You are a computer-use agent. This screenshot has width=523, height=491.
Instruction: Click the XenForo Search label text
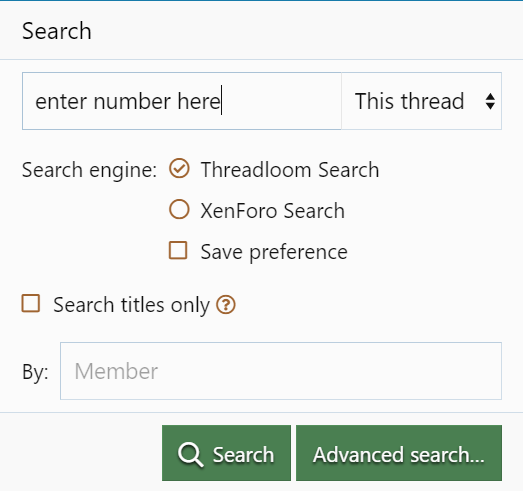pyautogui.click(x=273, y=211)
